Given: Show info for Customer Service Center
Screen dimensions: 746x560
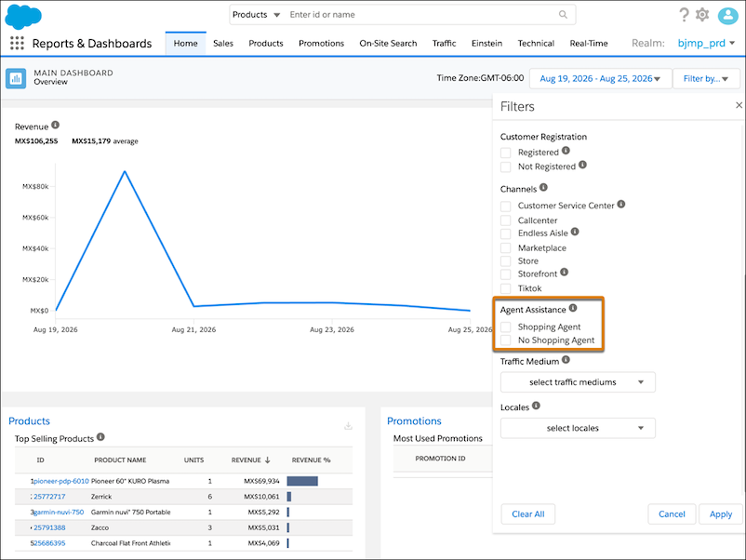Looking at the screenshot, I should 620,204.
